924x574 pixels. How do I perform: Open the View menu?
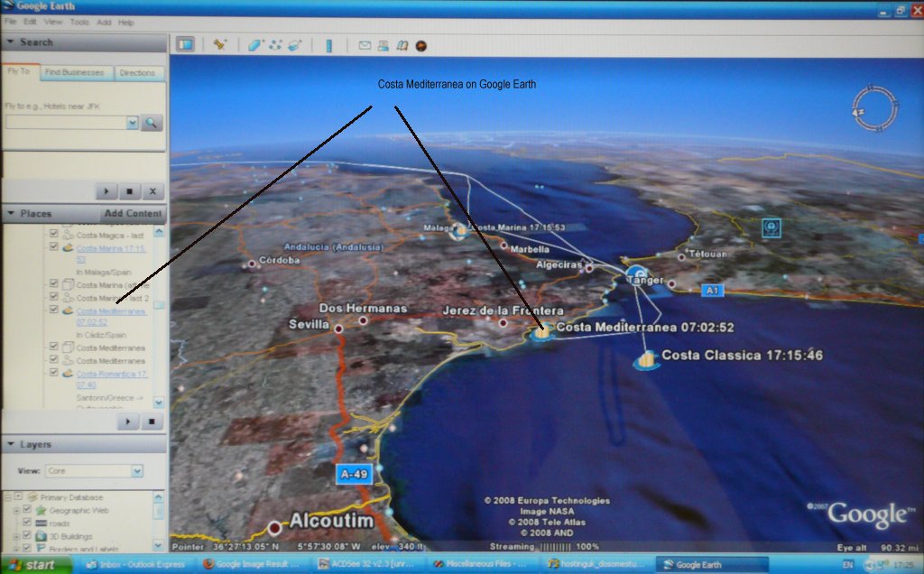pyautogui.click(x=52, y=22)
